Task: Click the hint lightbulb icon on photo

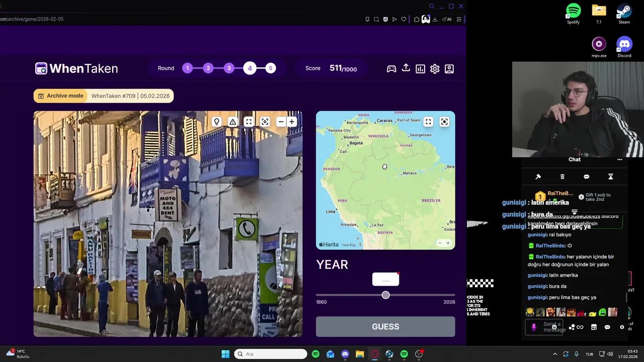Action: coord(216,122)
